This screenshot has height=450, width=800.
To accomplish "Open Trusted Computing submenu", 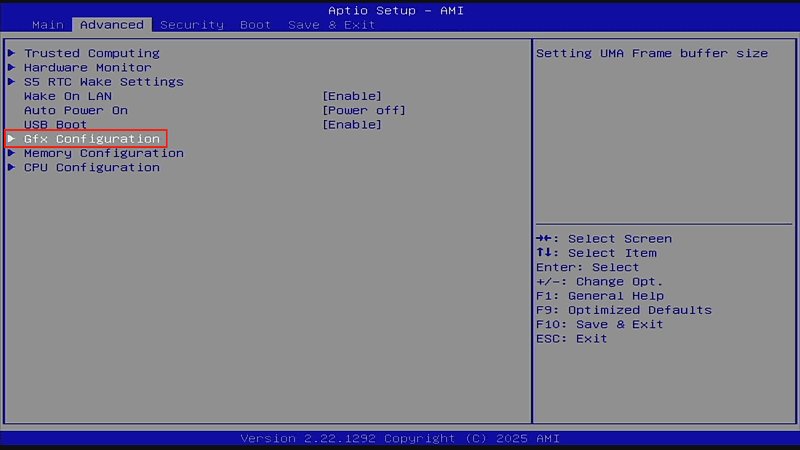I will 92,53.
